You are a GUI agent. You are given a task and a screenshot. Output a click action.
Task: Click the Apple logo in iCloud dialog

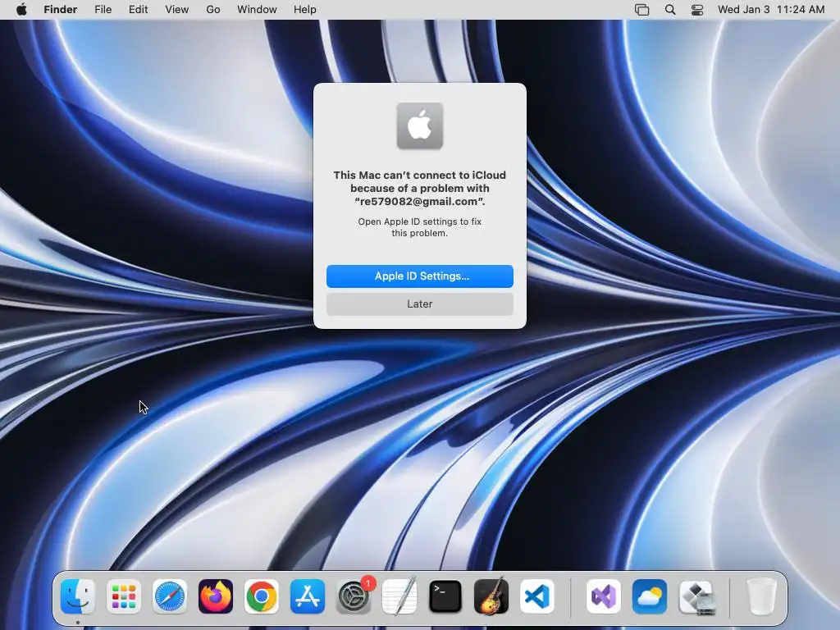tap(420, 126)
